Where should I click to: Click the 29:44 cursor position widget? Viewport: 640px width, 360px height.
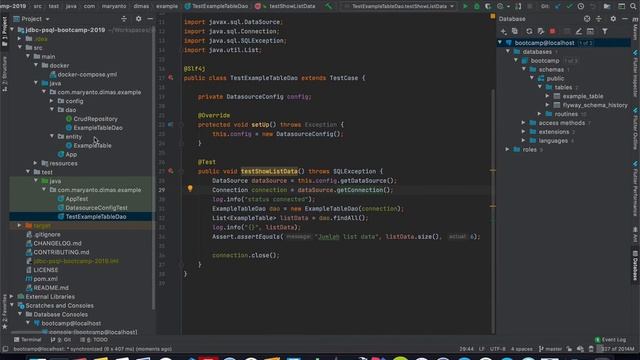tap(467, 349)
